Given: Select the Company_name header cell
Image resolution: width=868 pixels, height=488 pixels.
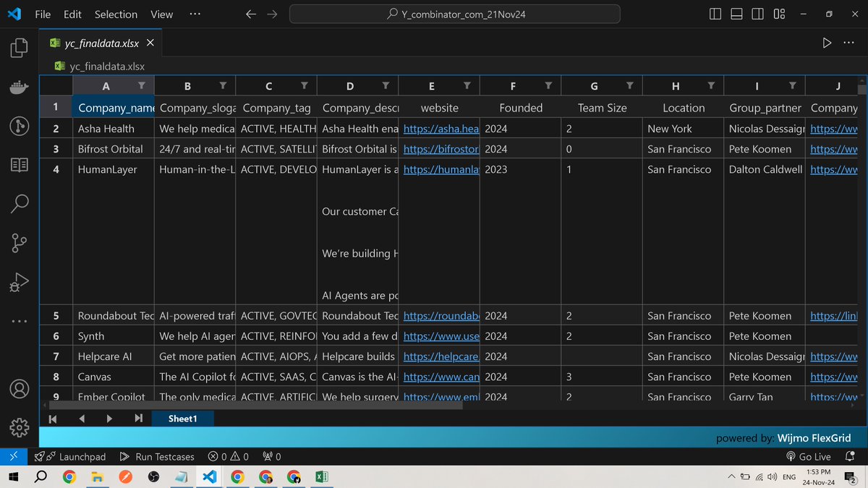Looking at the screenshot, I should (x=114, y=108).
